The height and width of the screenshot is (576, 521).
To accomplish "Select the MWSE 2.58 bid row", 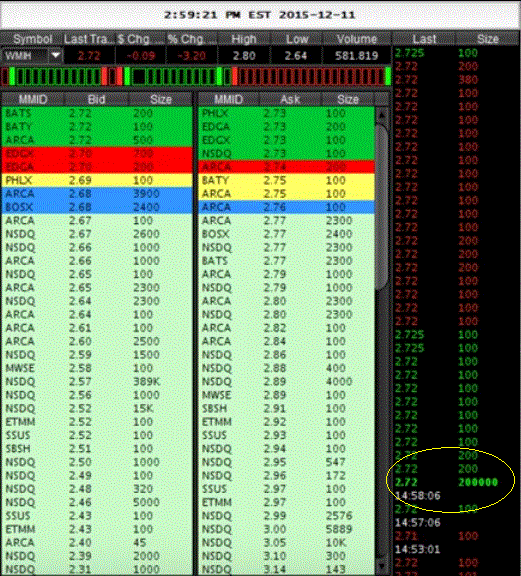I will click(x=97, y=368).
